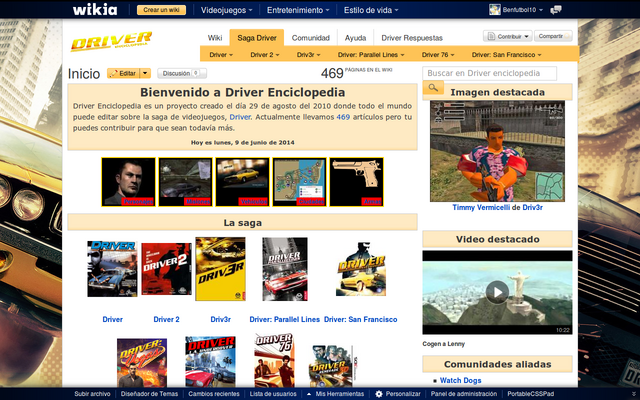Open the Ciudades map thumbnail
The width and height of the screenshot is (640, 400).
(299, 182)
